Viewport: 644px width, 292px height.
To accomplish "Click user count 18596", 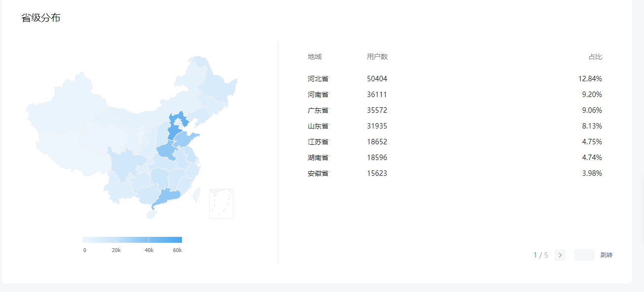I will point(377,158).
